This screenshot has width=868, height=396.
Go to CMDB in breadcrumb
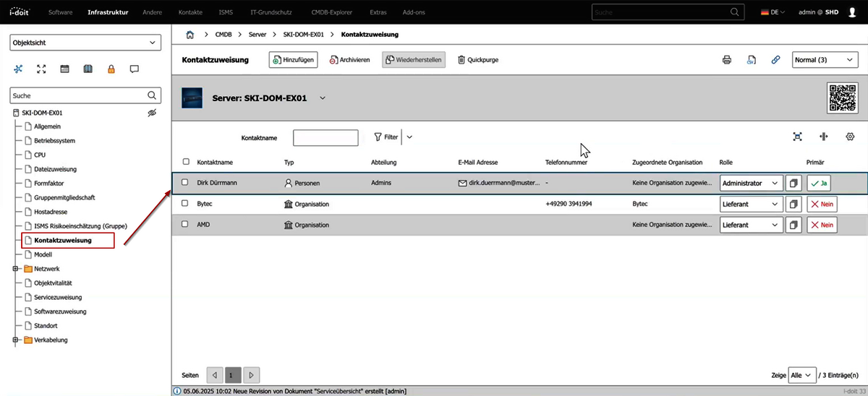click(224, 34)
